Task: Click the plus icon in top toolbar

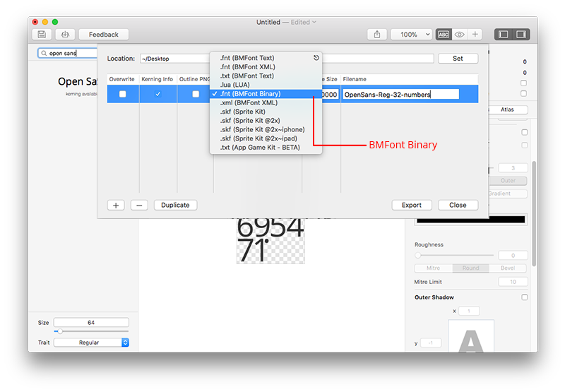Action: point(475,35)
